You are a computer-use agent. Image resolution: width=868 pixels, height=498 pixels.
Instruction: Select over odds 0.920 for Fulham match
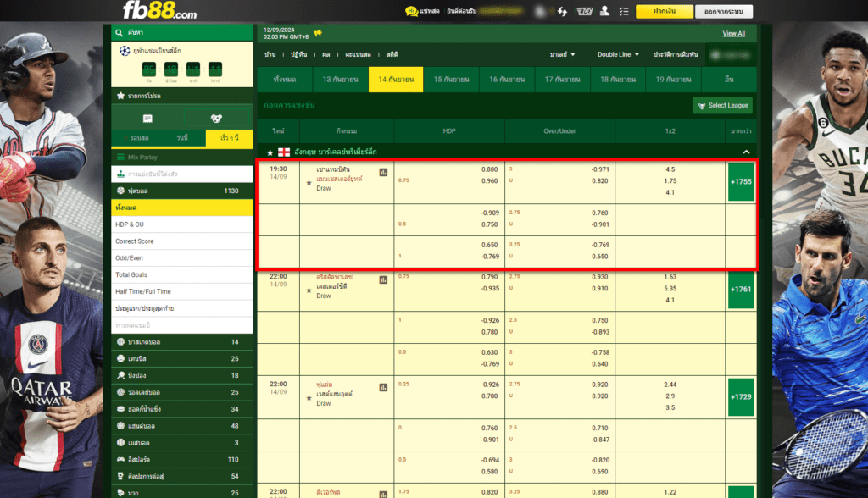coord(599,384)
